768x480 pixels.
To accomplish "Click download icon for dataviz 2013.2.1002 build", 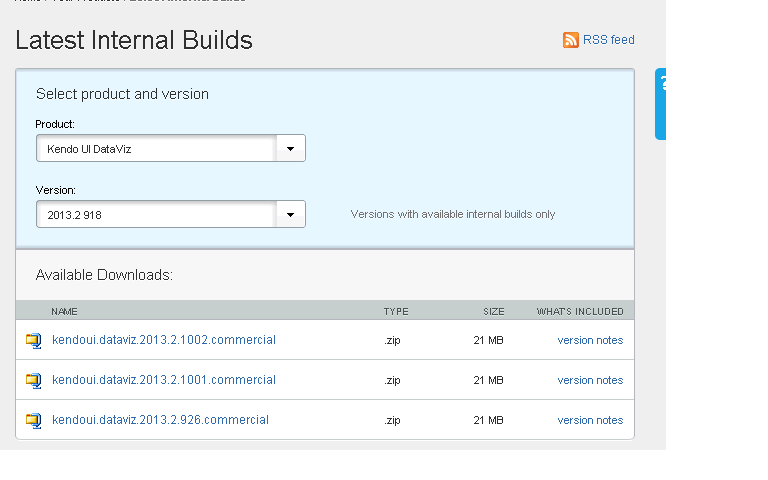I will click(34, 340).
